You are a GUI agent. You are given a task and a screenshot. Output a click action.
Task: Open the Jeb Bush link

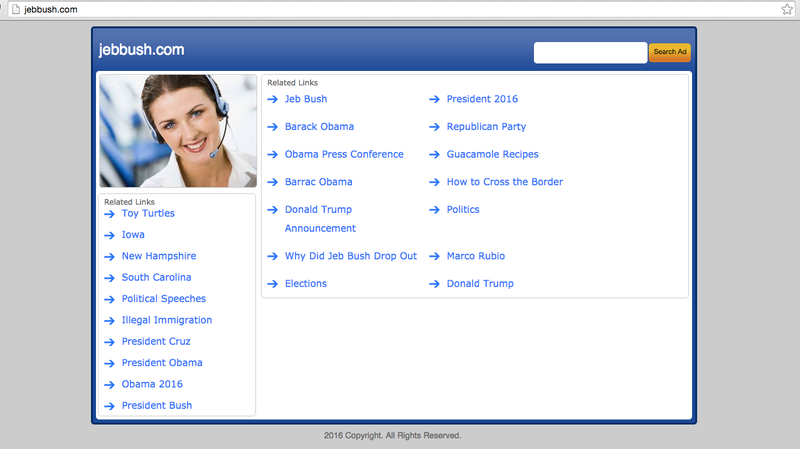tap(306, 99)
